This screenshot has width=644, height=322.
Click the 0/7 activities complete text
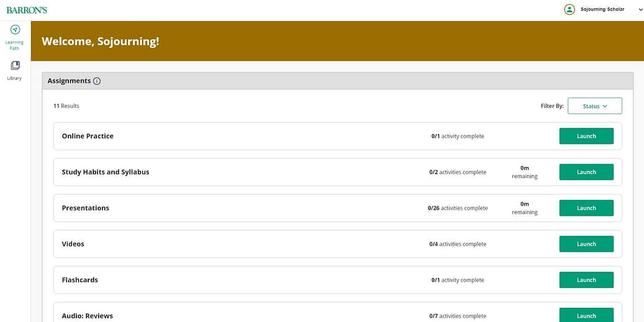(x=458, y=316)
